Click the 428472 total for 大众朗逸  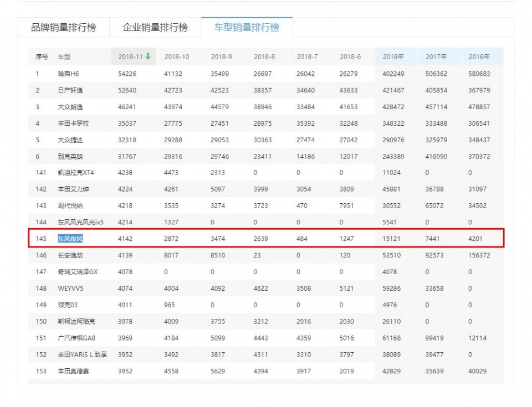[393, 107]
